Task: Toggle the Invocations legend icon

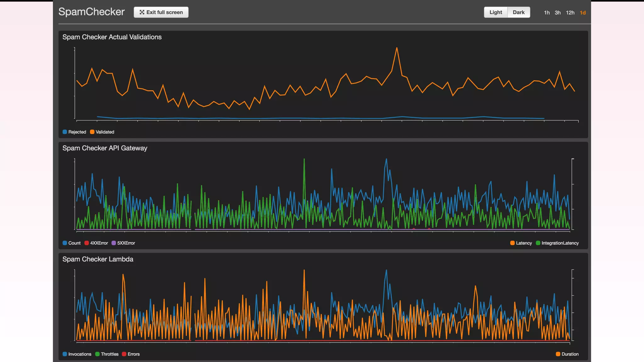Action: coord(65,354)
